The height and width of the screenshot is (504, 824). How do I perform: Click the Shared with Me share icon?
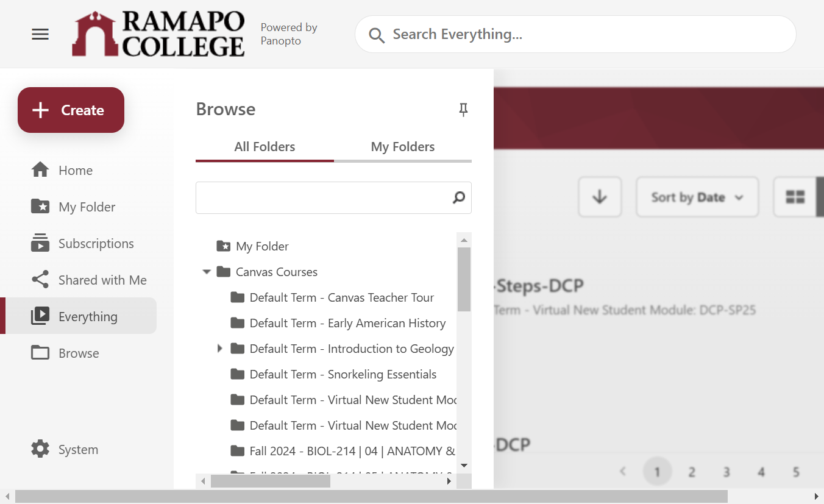coord(40,280)
